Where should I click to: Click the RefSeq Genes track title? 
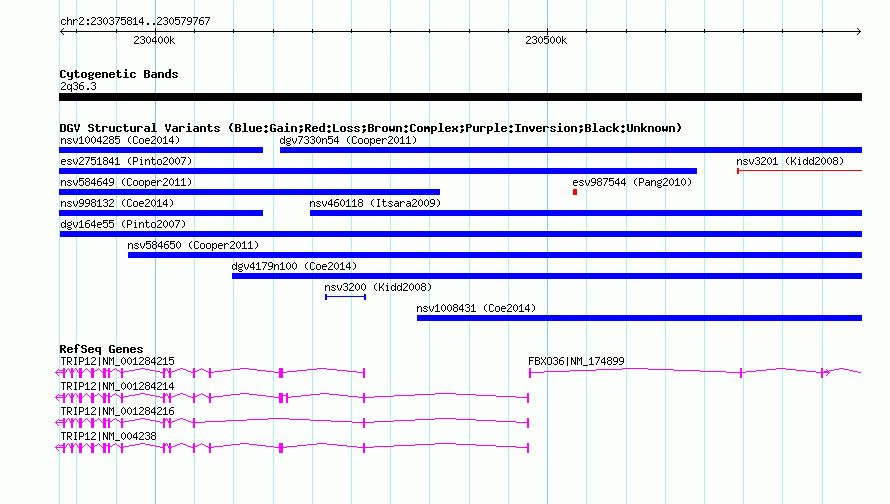coord(101,349)
